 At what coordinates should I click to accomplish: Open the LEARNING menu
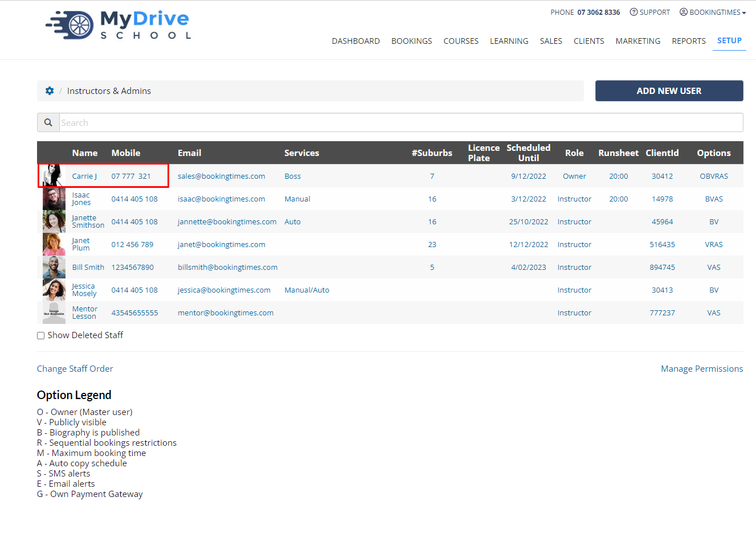[509, 41]
